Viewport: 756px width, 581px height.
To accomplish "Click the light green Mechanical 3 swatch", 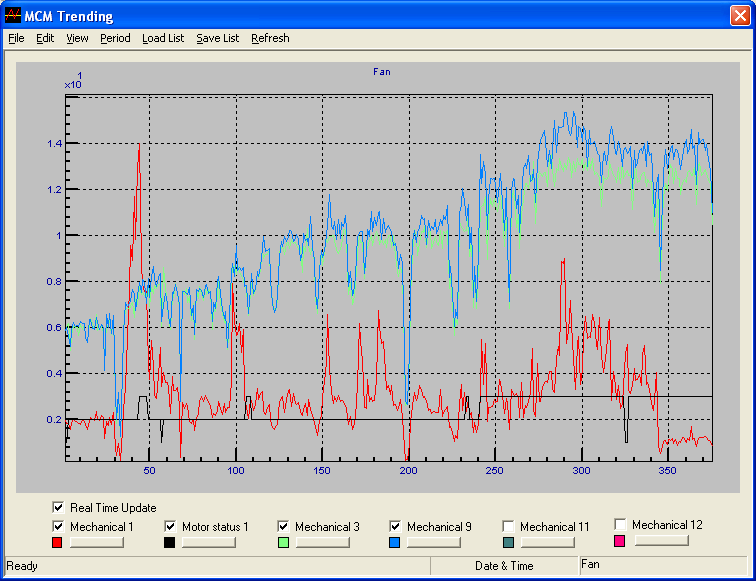I will tap(283, 542).
